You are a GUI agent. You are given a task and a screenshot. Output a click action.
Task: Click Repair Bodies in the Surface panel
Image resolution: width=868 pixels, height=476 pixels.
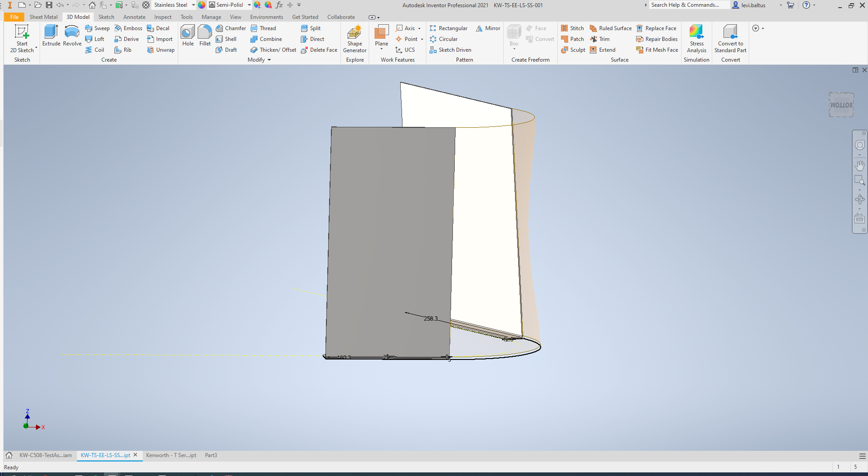click(657, 39)
